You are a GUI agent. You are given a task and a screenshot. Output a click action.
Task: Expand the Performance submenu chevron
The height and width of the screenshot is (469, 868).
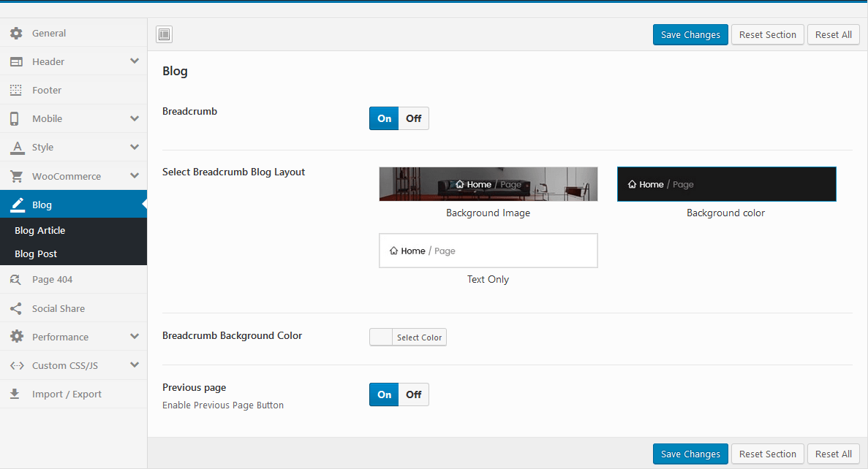tap(135, 336)
